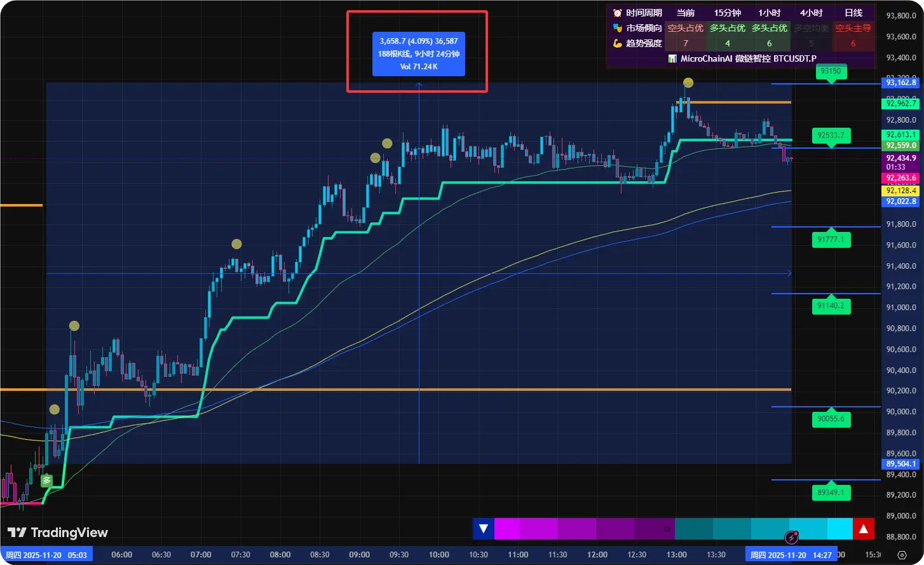The image size is (924, 565).
Task: Click the highest yellow signal dot
Action: point(688,83)
